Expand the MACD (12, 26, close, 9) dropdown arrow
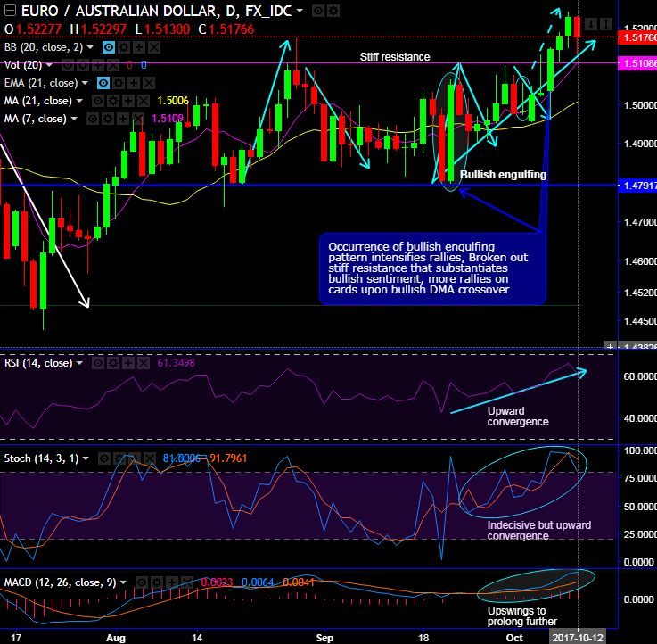Image resolution: width=657 pixels, height=644 pixels. coord(123,582)
